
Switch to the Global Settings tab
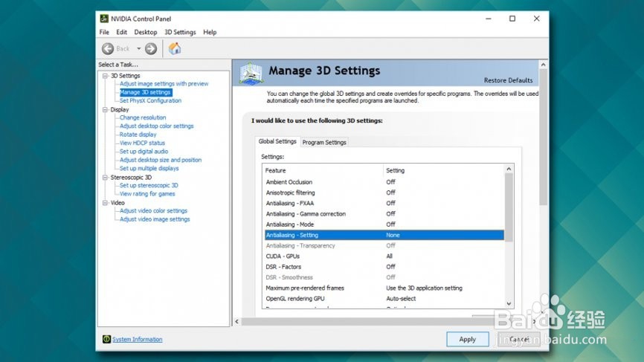point(277,141)
